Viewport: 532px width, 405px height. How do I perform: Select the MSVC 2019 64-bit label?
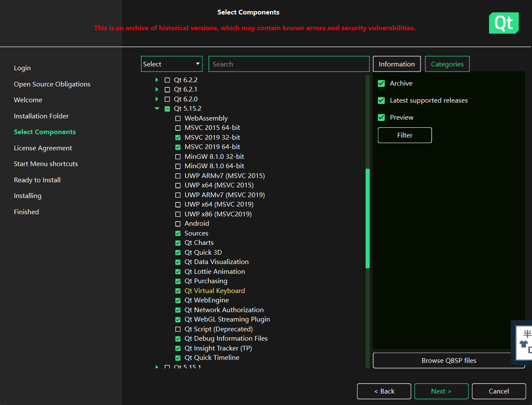212,147
